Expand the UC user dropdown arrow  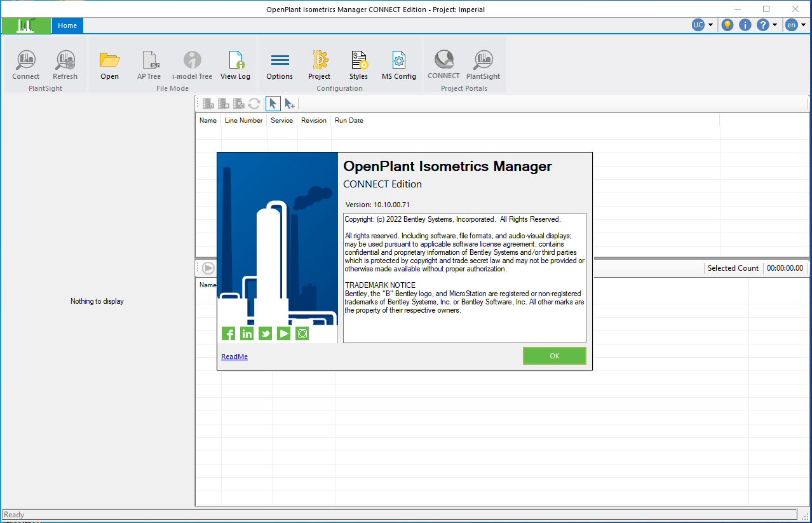pos(710,25)
